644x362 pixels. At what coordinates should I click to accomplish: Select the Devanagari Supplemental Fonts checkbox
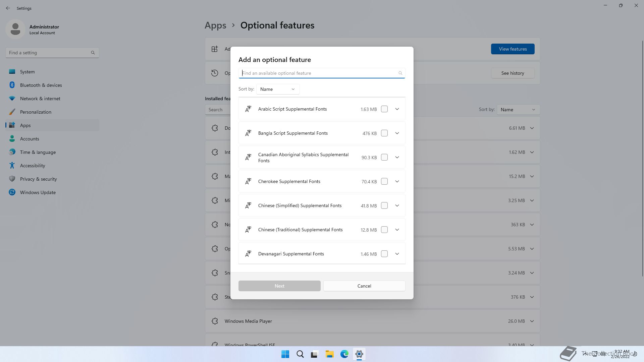tap(384, 254)
